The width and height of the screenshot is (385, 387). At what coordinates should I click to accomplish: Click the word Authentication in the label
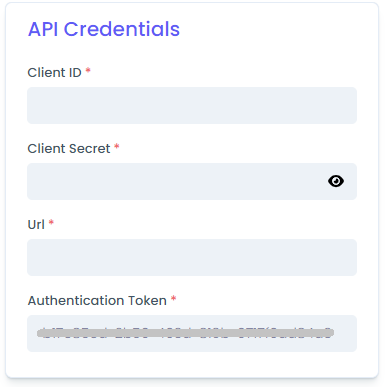(76, 301)
